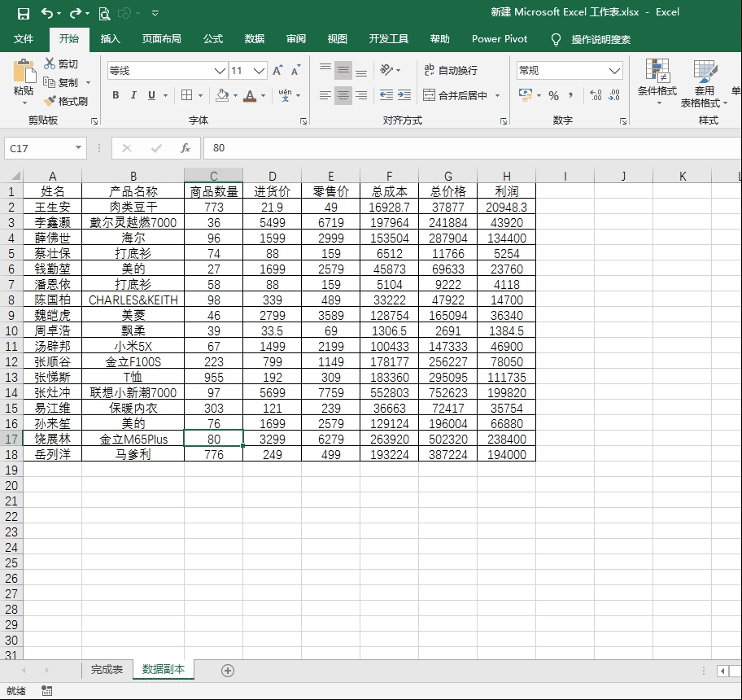Image resolution: width=742 pixels, height=700 pixels.
Task: Switch to the 数据 ribbon tab
Action: coord(254,39)
